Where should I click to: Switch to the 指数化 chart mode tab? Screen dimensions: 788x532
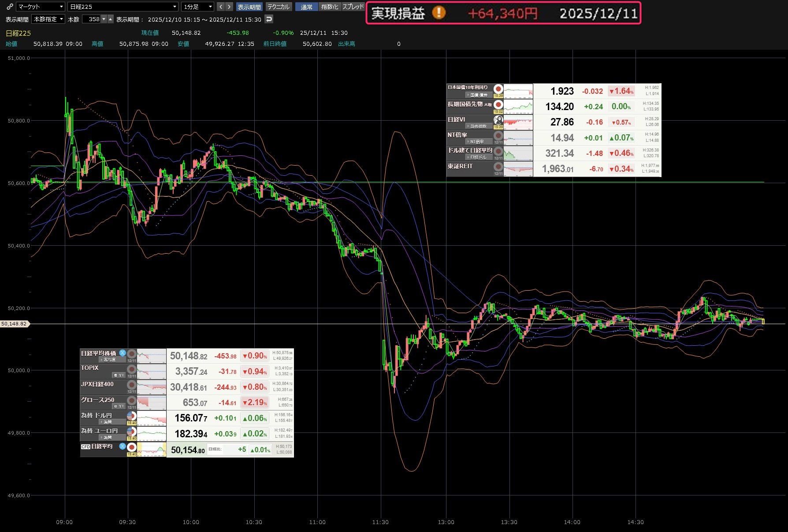[x=330, y=7]
